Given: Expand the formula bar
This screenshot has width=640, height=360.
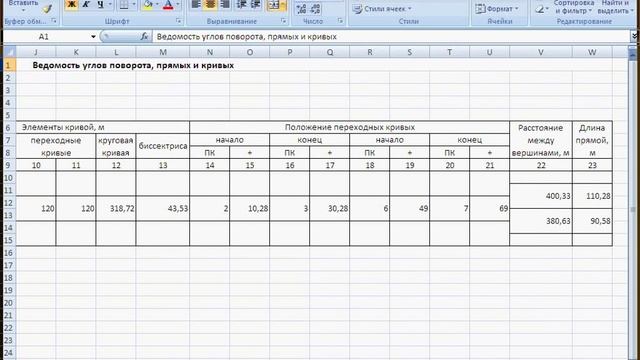Looking at the screenshot, I should tap(634, 36).
